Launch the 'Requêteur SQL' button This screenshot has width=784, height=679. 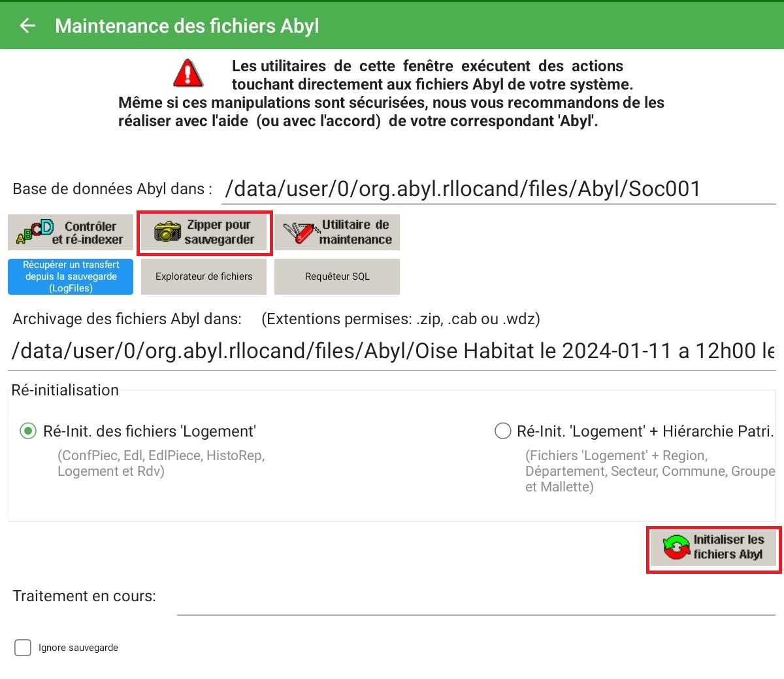pos(337,276)
